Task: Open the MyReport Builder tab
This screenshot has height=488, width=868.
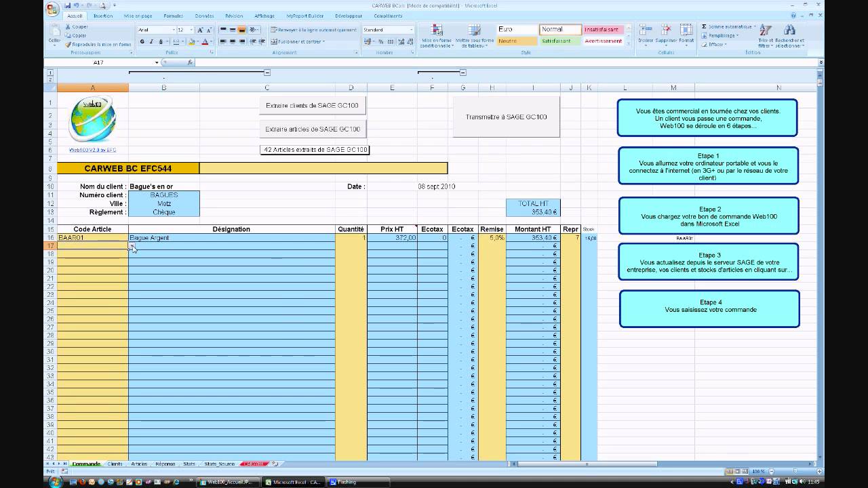Action: pyautogui.click(x=304, y=16)
